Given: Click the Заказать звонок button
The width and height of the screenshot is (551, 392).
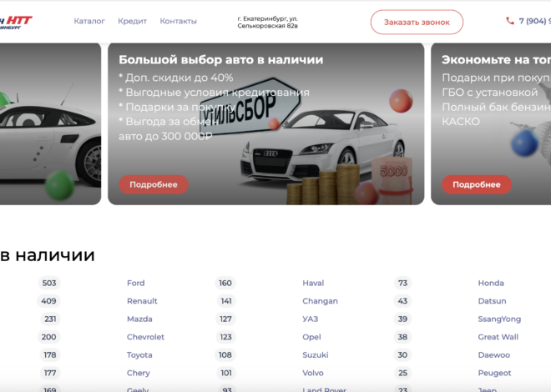Looking at the screenshot, I should click(417, 23).
